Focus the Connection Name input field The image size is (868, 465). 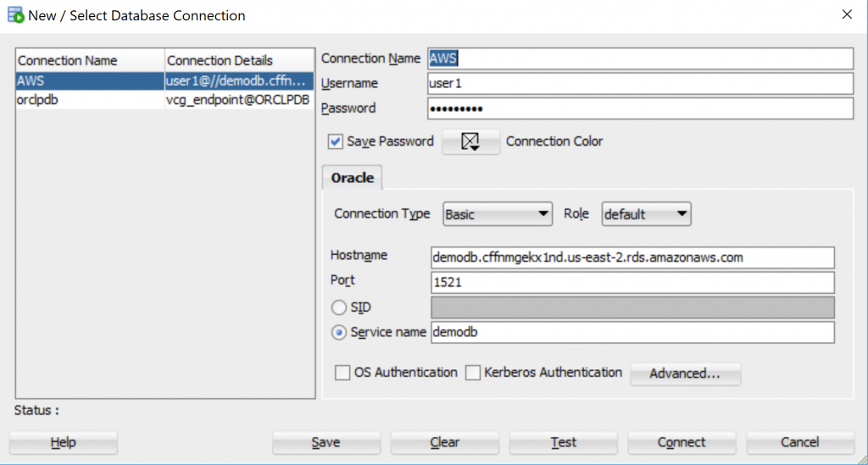click(641, 58)
